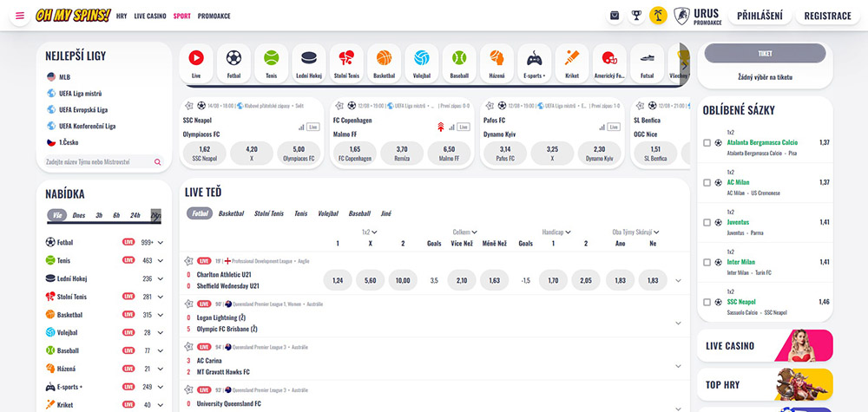
Task: Click the 1,24 odds for Charlton Athletic
Action: tap(338, 280)
